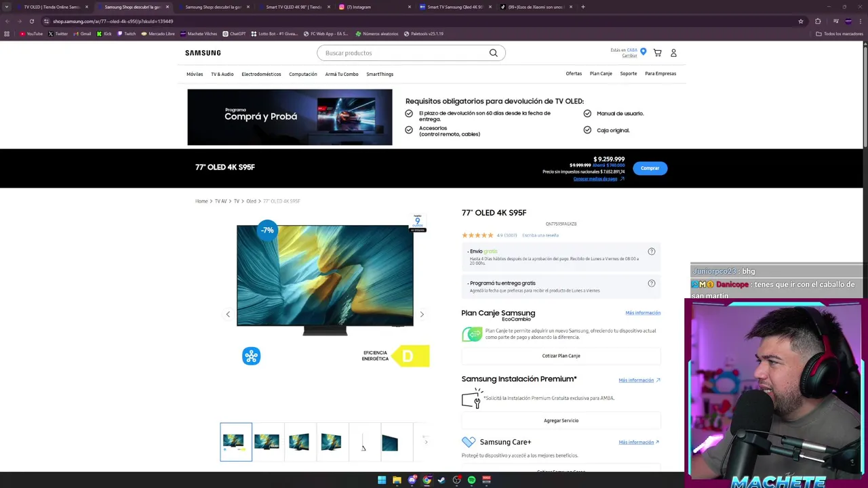Open Discord from taskbar

(x=412, y=480)
